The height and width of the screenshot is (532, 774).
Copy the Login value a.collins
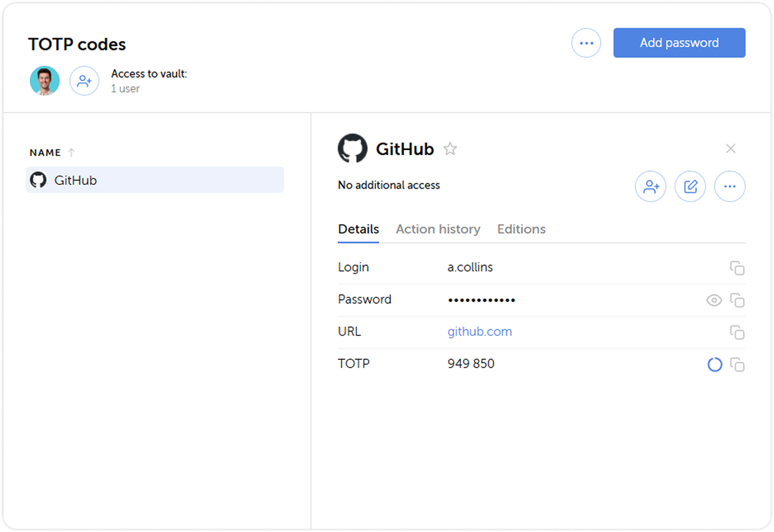737,268
